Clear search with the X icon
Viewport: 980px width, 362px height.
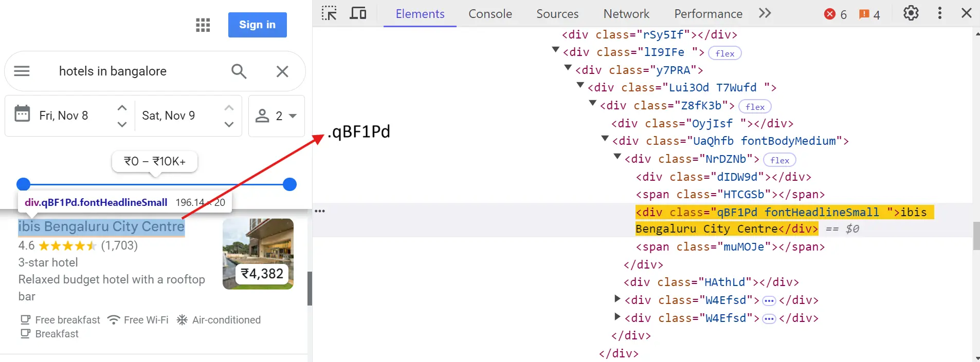click(282, 71)
